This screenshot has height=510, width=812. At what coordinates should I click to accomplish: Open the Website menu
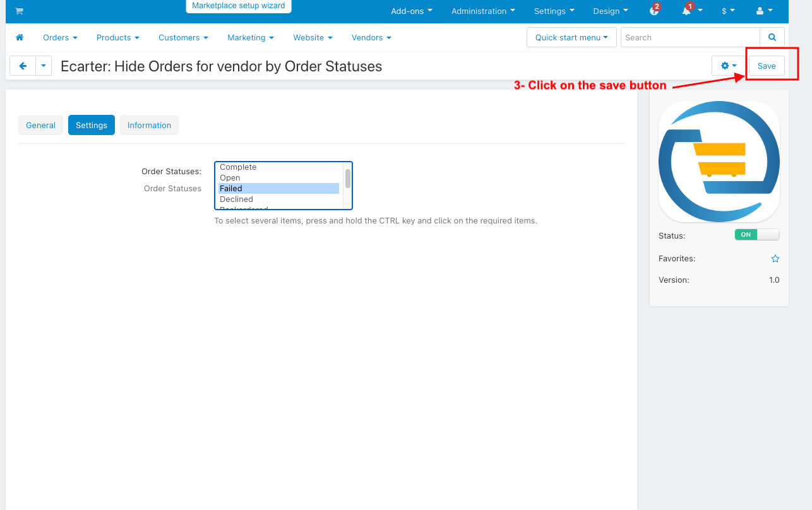click(x=313, y=37)
